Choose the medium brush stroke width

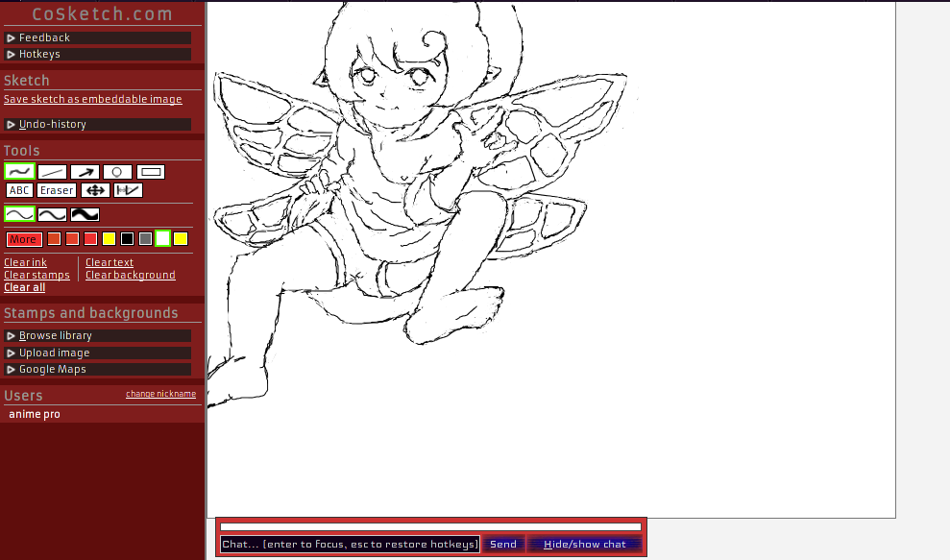pos(52,214)
